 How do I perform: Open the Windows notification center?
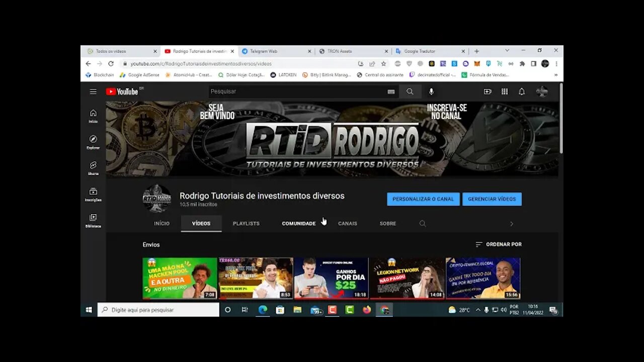[553, 310]
